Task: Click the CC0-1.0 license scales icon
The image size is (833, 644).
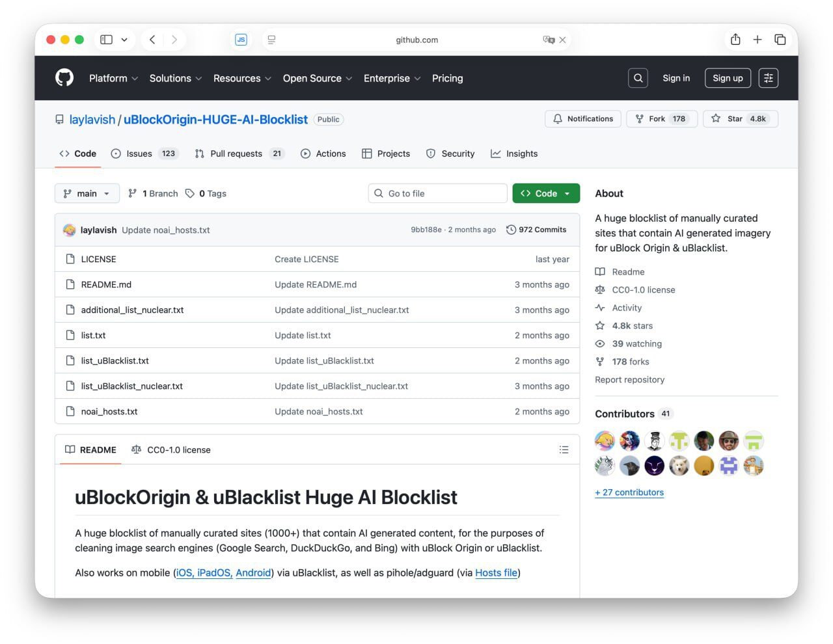Action: [600, 289]
